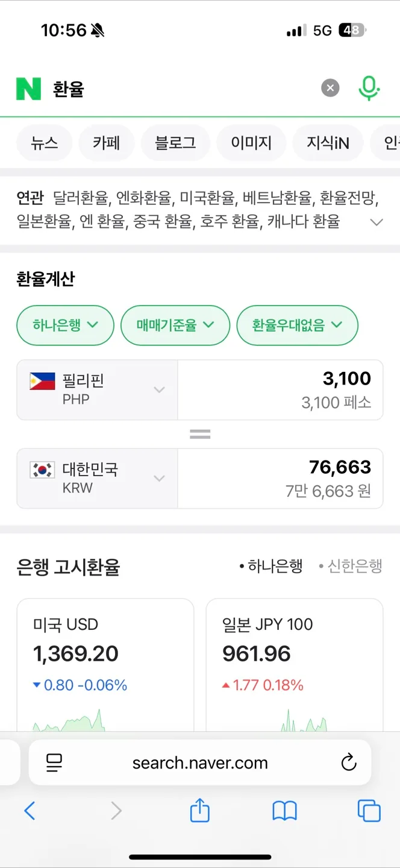Open the 환율우대없음 discount dropdown

(297, 325)
